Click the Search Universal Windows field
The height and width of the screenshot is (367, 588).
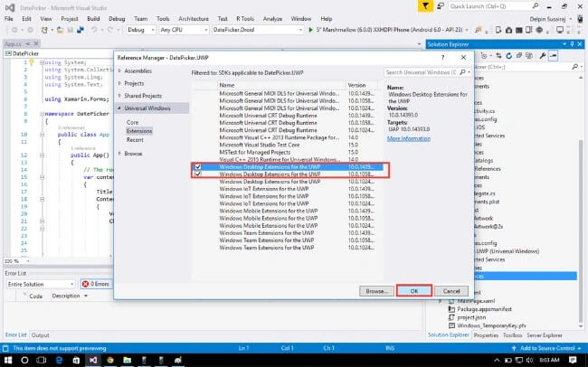422,72
